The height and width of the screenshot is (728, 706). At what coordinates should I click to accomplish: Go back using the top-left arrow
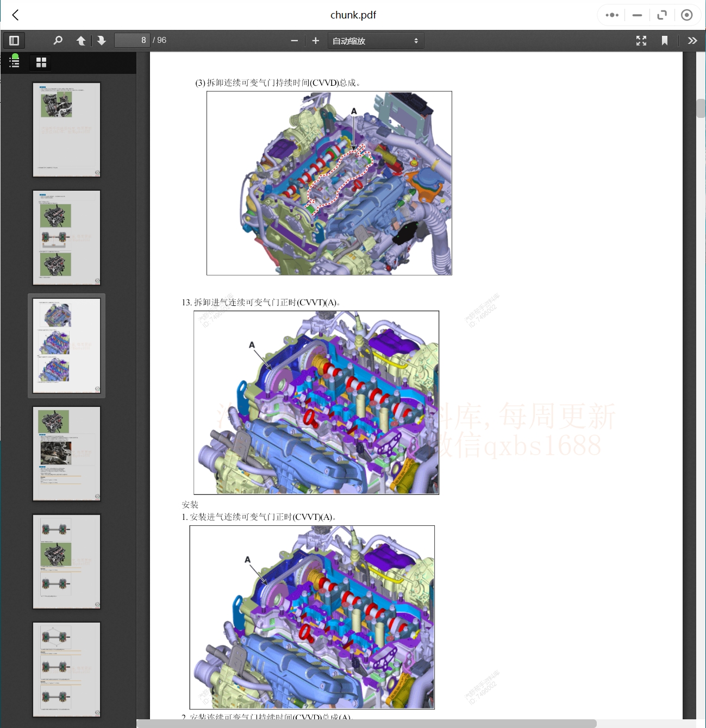pos(16,15)
